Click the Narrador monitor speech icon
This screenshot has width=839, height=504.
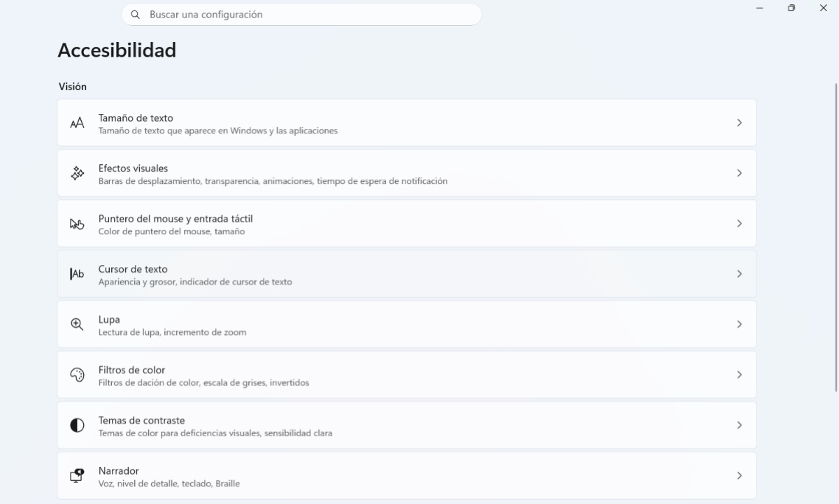point(77,475)
